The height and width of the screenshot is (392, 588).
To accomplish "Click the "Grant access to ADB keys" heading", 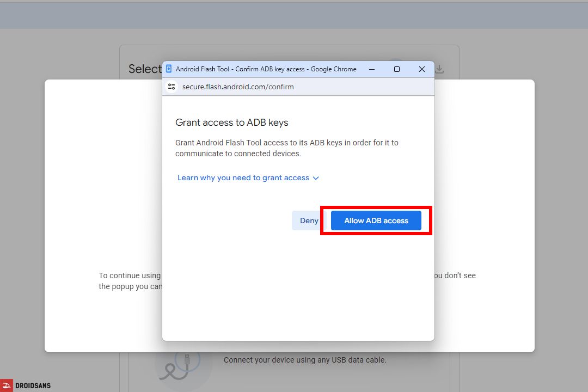I will point(232,122).
